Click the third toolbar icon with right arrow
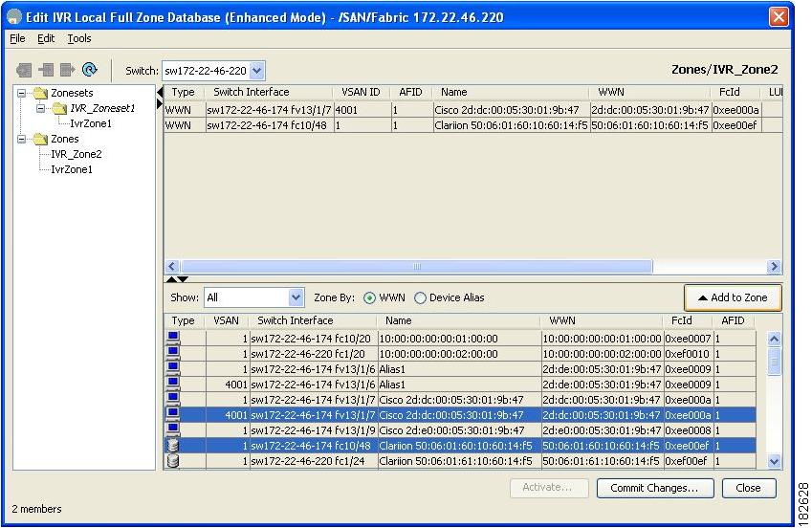 (x=68, y=70)
